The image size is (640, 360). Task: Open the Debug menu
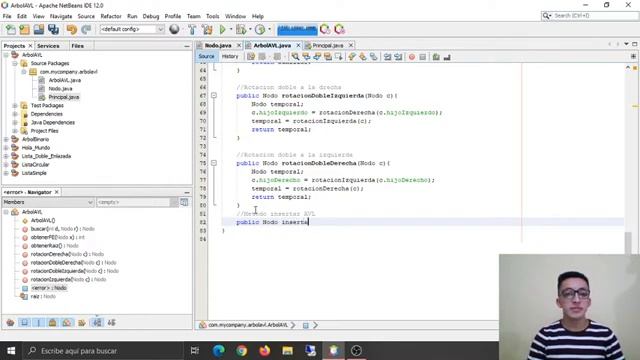pyautogui.click(x=151, y=16)
